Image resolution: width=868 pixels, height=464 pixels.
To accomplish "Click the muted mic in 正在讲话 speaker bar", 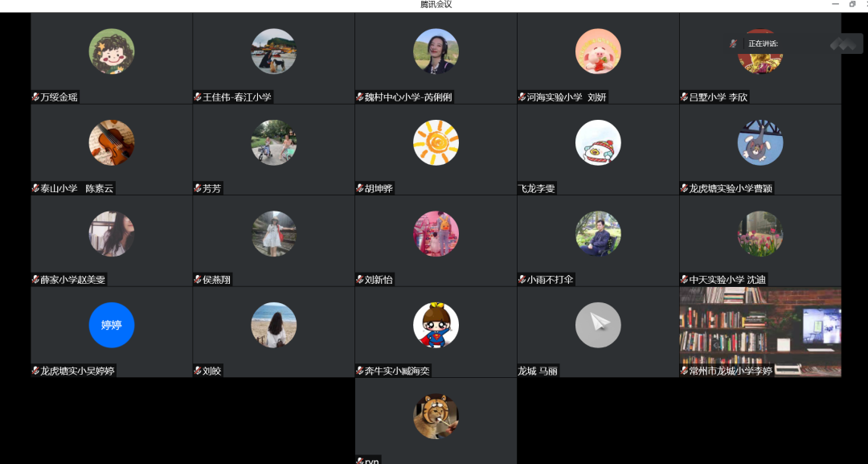I will pos(733,43).
